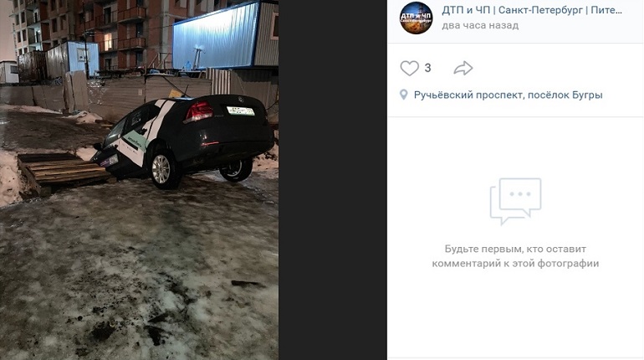Screen dimensions: 644x360
Task: Click the car's rear license plate
Action: 241,111
